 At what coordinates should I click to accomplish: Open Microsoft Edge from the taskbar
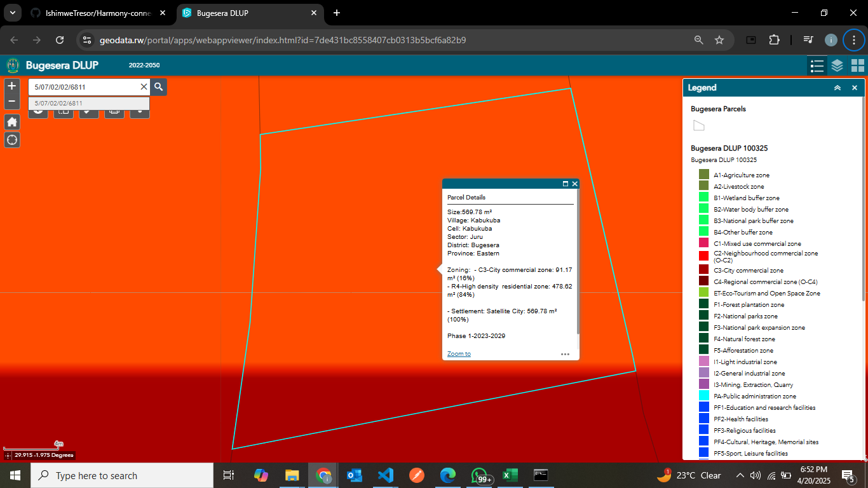point(447,475)
